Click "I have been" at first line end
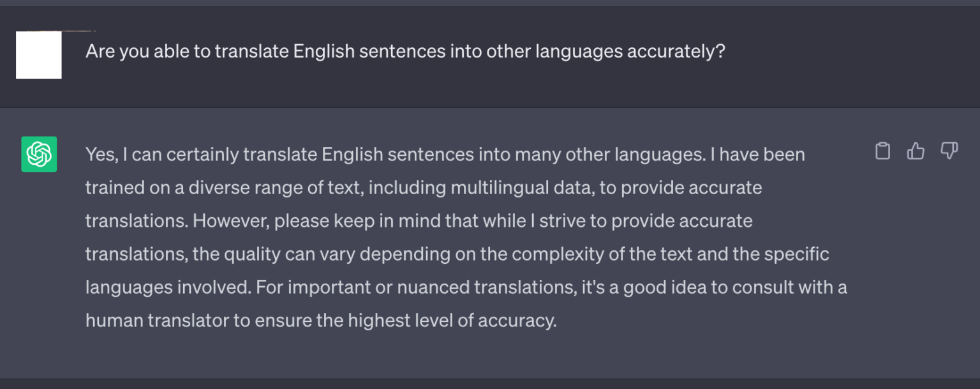This screenshot has width=980, height=389. (x=757, y=155)
